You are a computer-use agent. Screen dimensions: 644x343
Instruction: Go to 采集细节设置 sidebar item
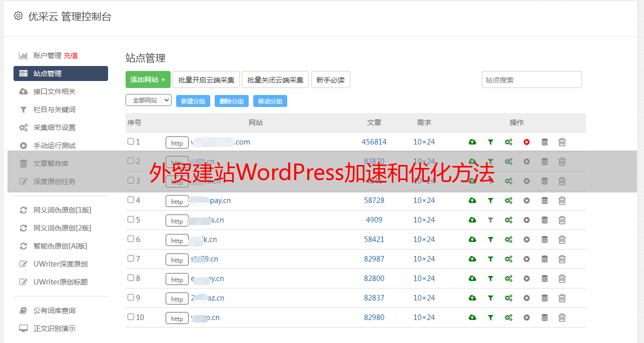tap(54, 127)
